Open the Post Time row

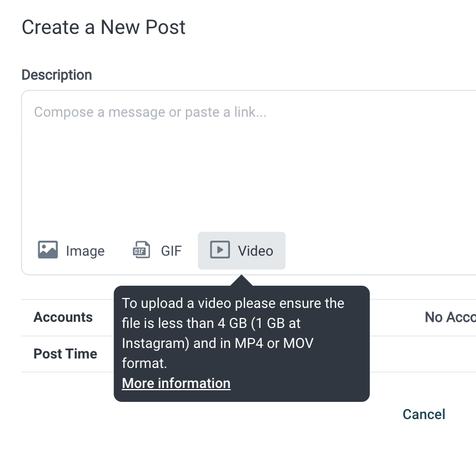pyautogui.click(x=249, y=354)
